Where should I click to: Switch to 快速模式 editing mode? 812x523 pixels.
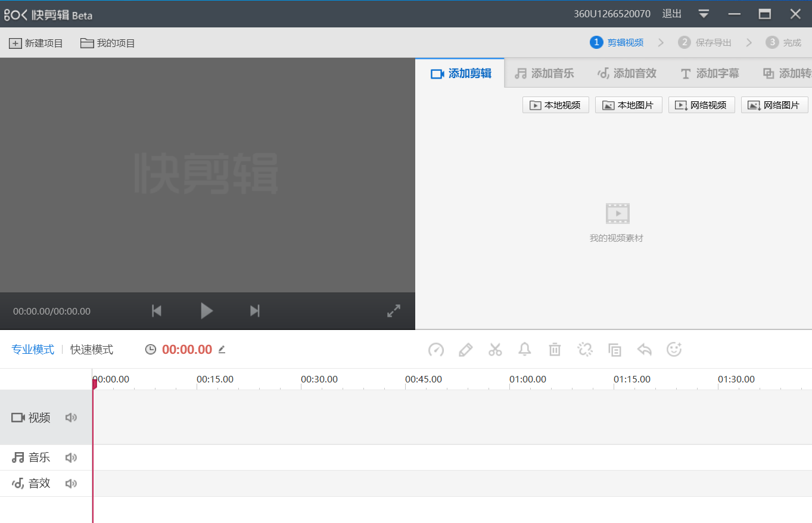92,350
